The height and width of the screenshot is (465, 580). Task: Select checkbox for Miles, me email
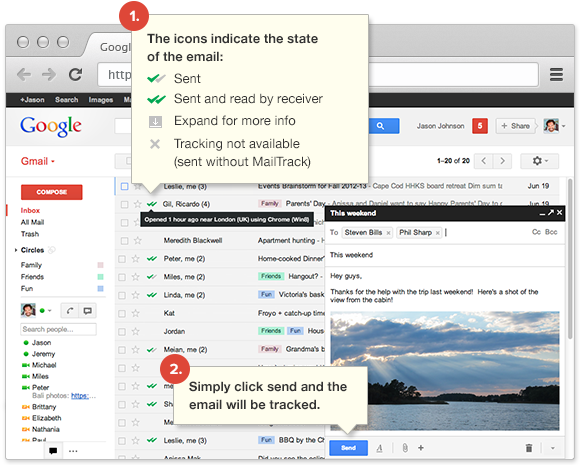click(122, 277)
